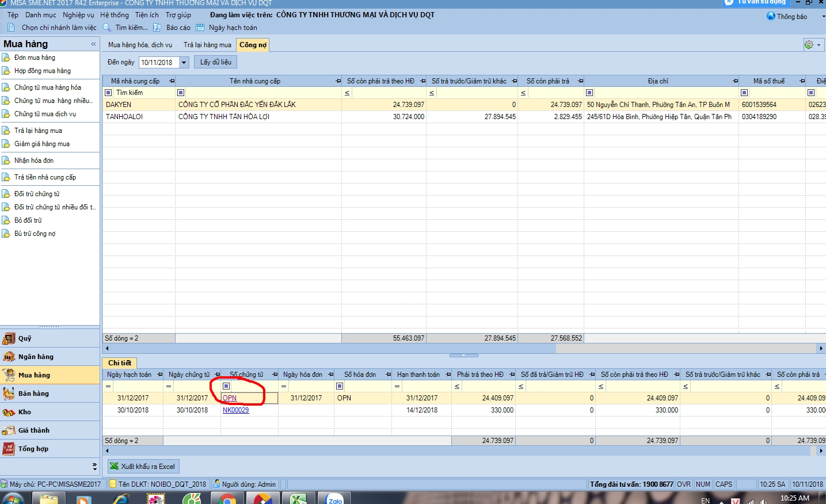
Task: Open Chứng từ mua dịch vụ
Action: pyautogui.click(x=45, y=114)
